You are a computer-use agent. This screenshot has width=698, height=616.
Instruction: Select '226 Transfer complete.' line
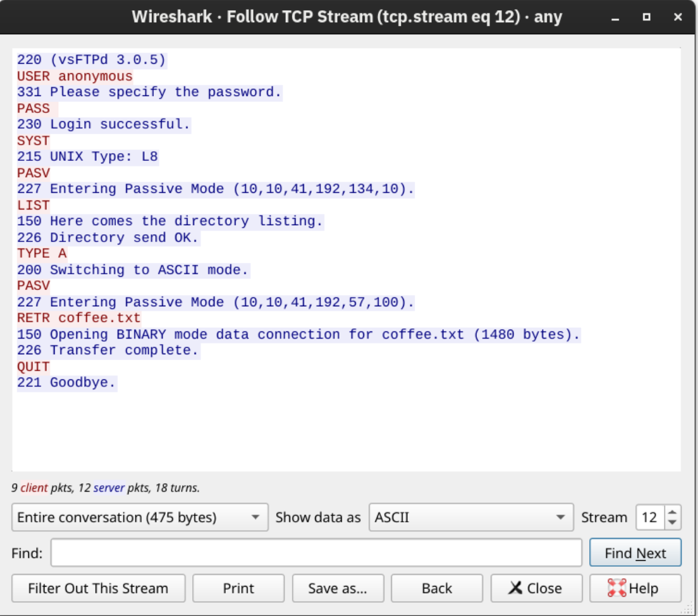[x=108, y=350]
